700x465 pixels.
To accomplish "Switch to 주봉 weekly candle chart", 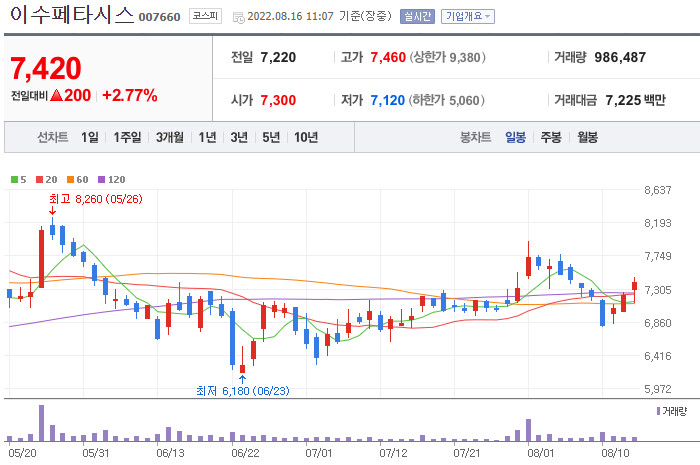I will tap(551, 137).
